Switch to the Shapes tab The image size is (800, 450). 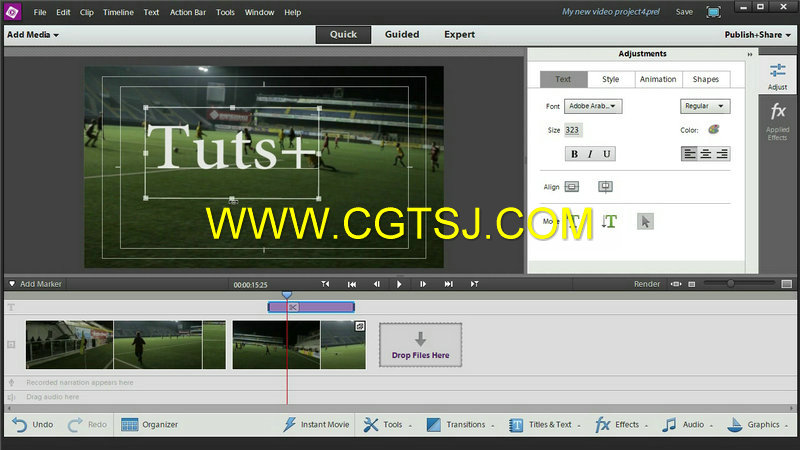[706, 79]
